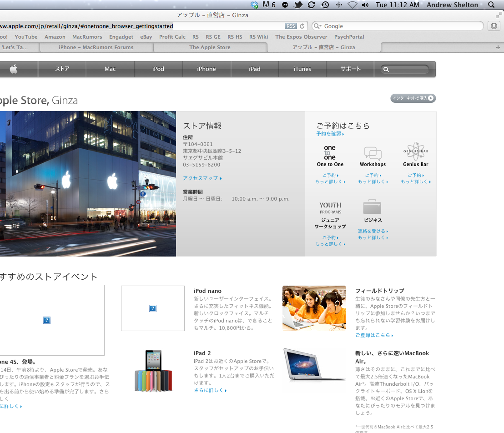Click the Twitter bird menu bar icon
This screenshot has width=504, height=433.
(298, 5)
